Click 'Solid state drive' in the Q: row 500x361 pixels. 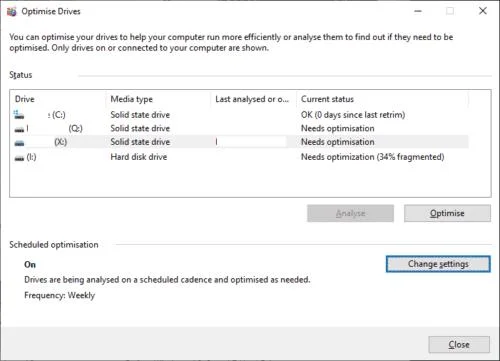coord(140,128)
